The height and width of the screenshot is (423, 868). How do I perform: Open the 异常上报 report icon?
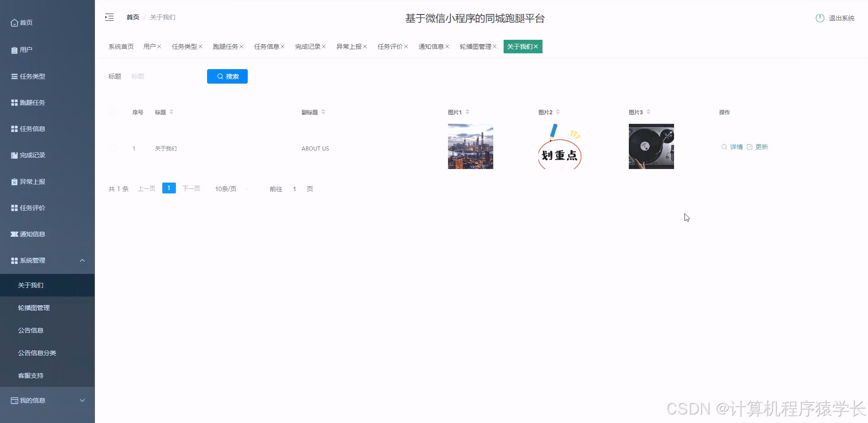click(14, 181)
